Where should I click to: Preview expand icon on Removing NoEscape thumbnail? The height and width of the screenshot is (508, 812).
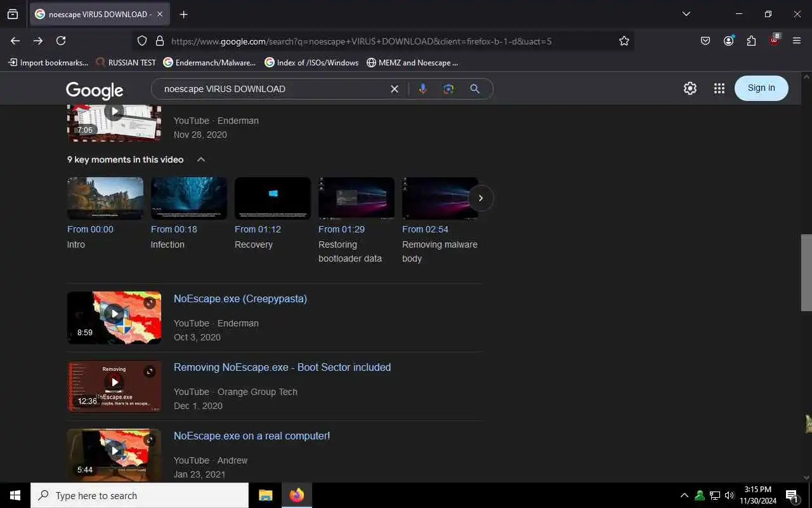150,371
